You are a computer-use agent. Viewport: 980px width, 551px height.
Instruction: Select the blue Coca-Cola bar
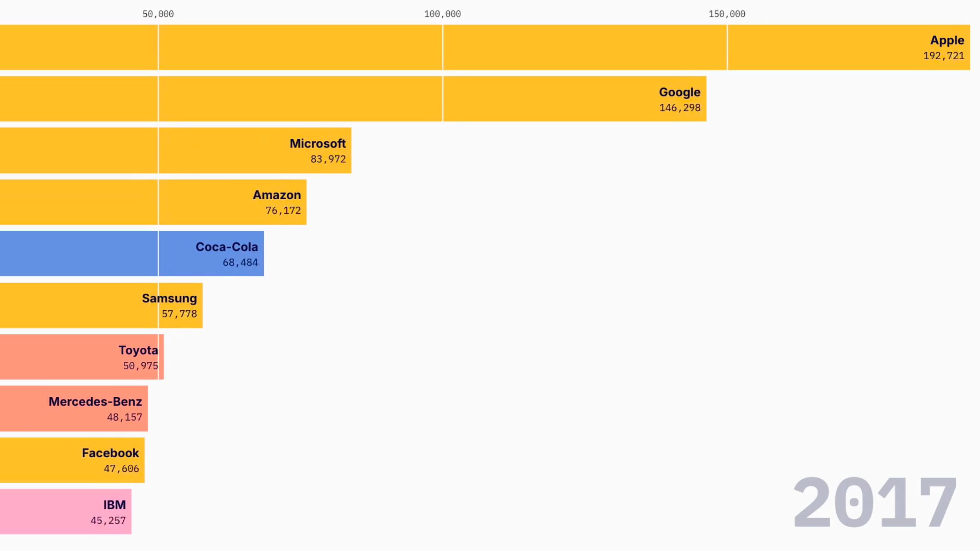click(114, 253)
